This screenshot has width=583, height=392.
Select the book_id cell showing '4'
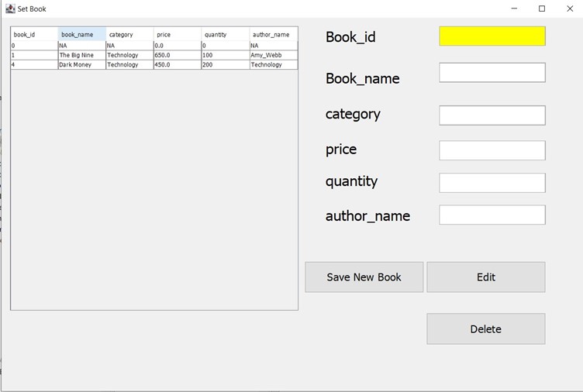point(34,64)
